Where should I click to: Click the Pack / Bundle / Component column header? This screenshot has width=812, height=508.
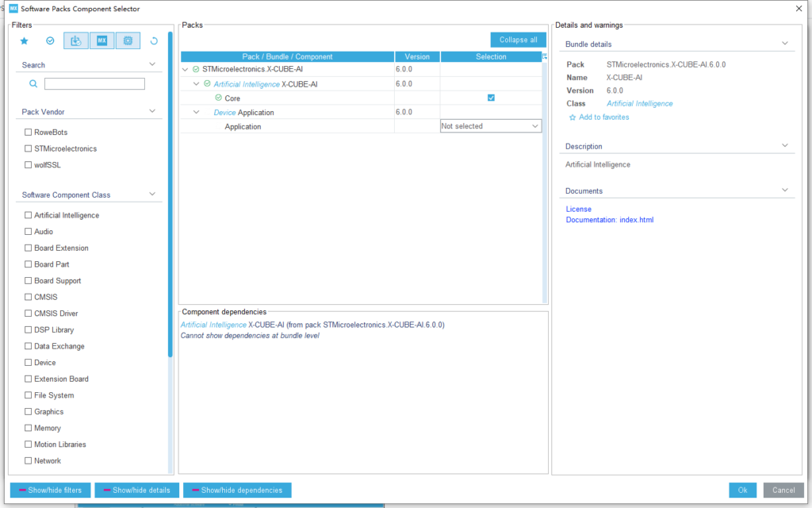tap(287, 56)
